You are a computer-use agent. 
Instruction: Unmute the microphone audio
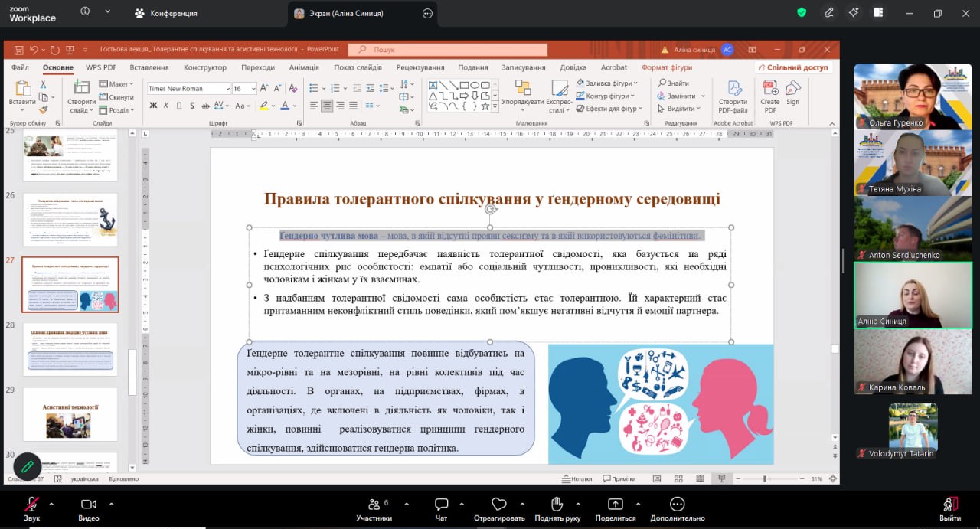[31, 505]
